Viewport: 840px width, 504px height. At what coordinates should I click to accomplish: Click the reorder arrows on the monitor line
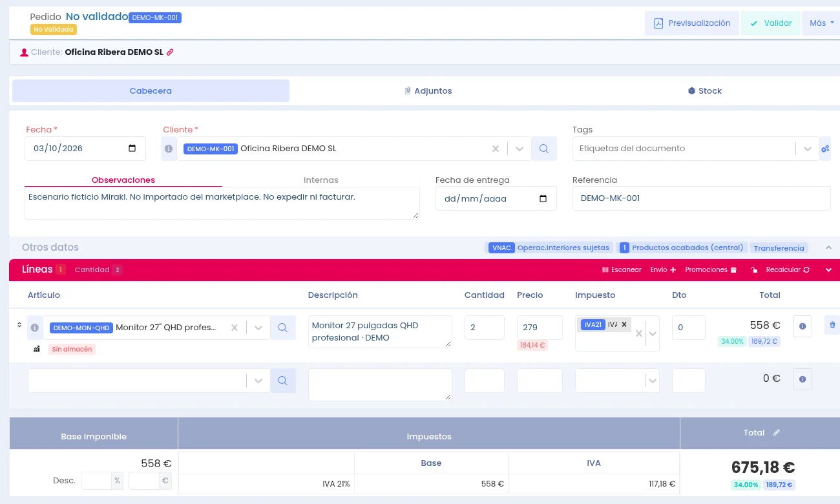pos(19,325)
